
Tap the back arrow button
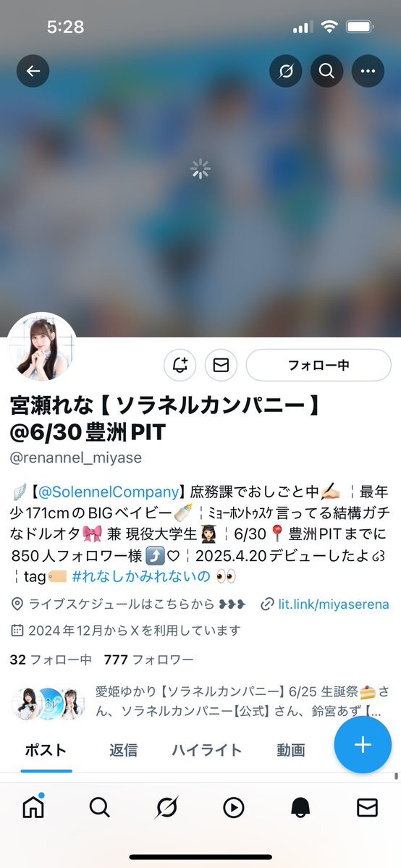[33, 71]
